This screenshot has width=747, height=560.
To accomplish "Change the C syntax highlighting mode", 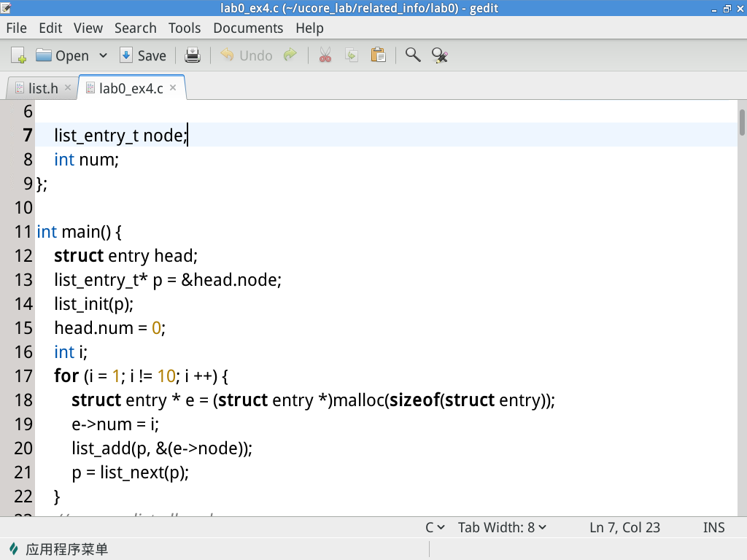I will coord(434,526).
